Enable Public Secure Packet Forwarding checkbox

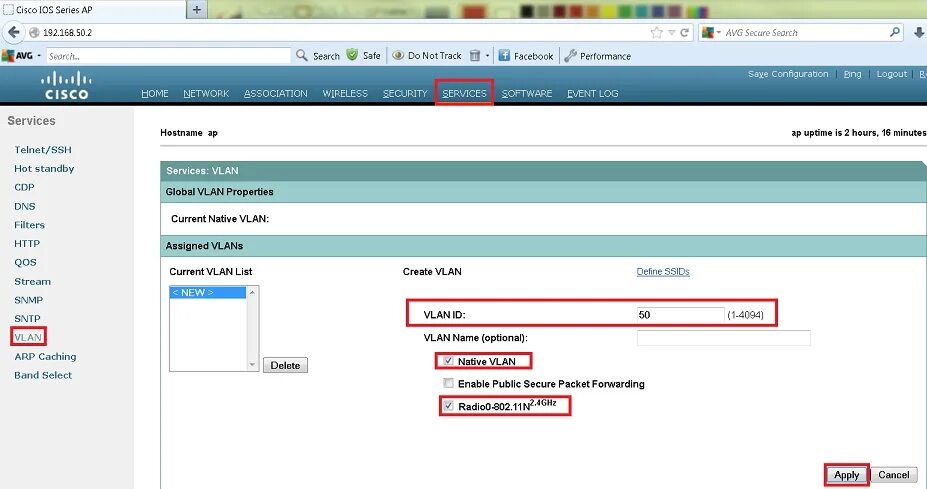coord(448,383)
